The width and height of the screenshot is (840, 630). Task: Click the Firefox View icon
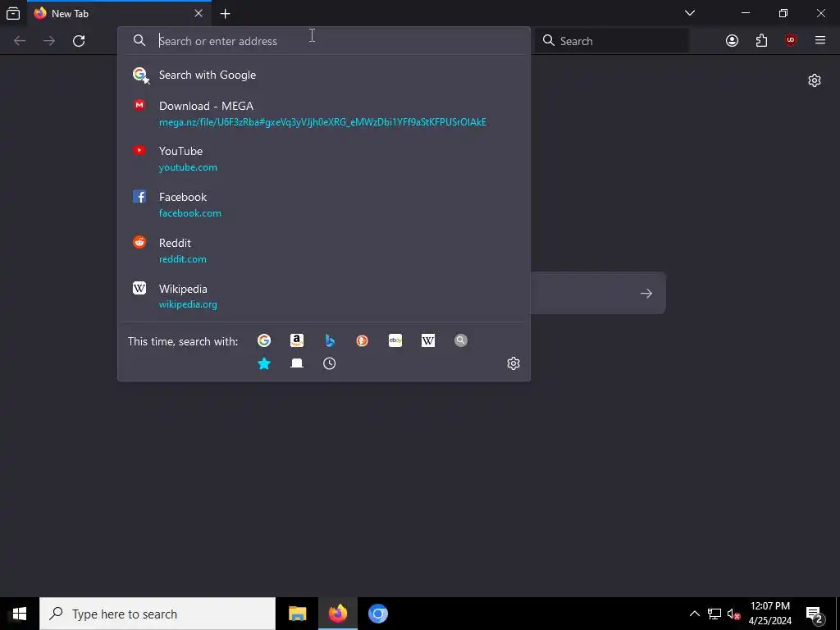click(13, 13)
